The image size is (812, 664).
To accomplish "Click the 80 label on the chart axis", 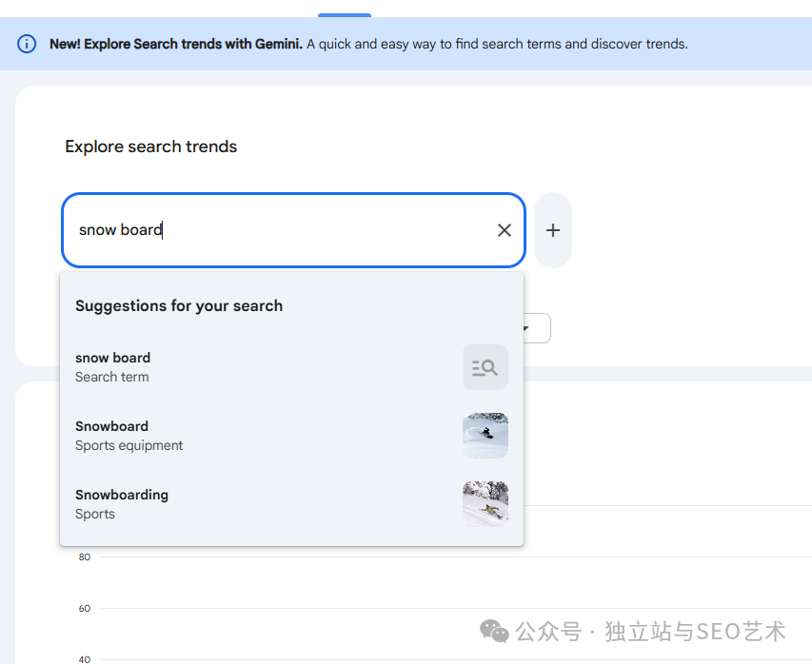I will click(x=85, y=557).
